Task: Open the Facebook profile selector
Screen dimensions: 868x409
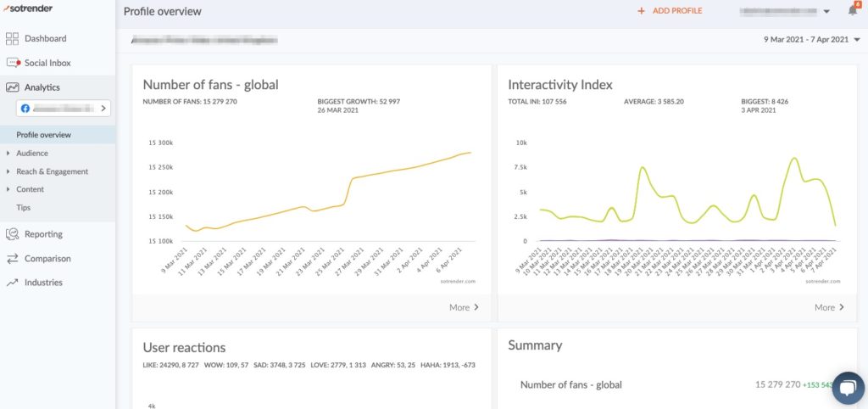Action: click(x=64, y=109)
